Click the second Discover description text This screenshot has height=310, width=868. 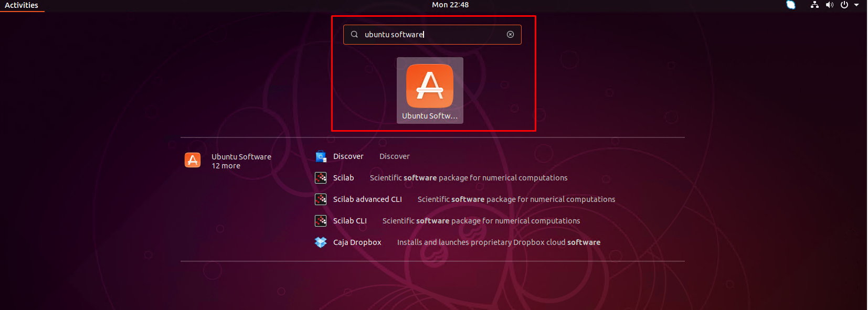tap(395, 156)
